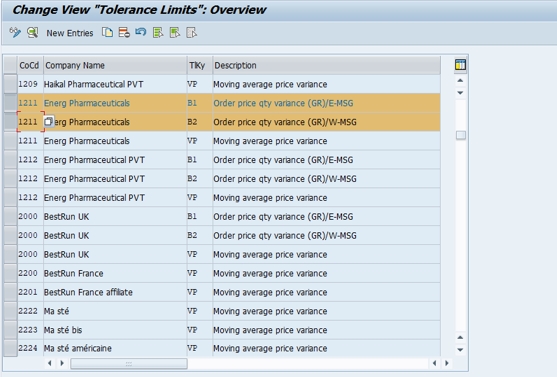Click BestRun France affiliate company name
Image resolution: width=557 pixels, height=377 pixels.
click(88, 292)
